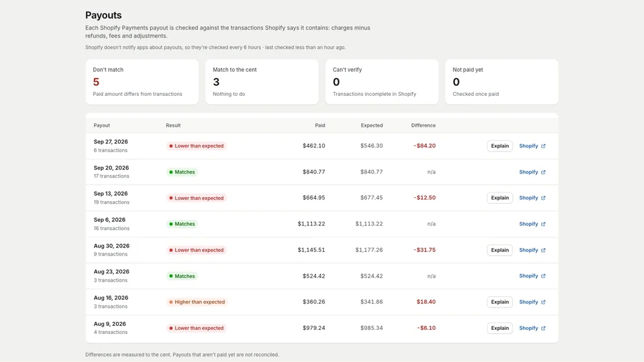Click the 17 transactions label
Screen dimensions: 644x362
(x=111, y=176)
